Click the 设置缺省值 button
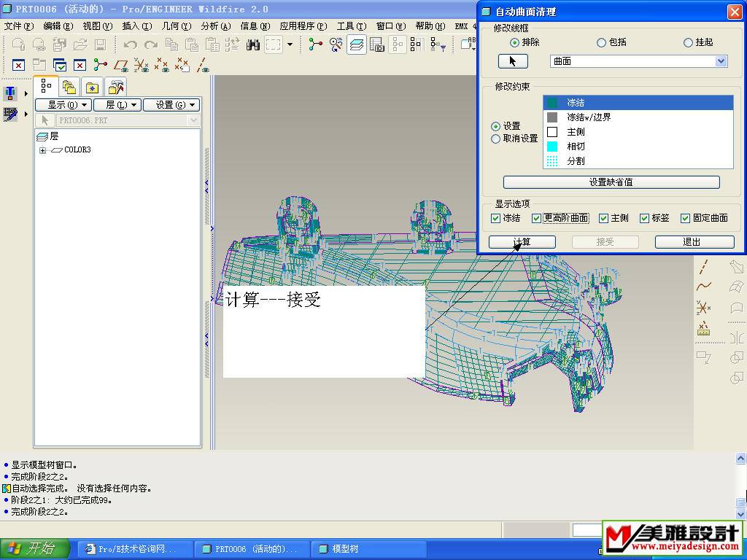The width and height of the screenshot is (747, 560). pos(611,182)
